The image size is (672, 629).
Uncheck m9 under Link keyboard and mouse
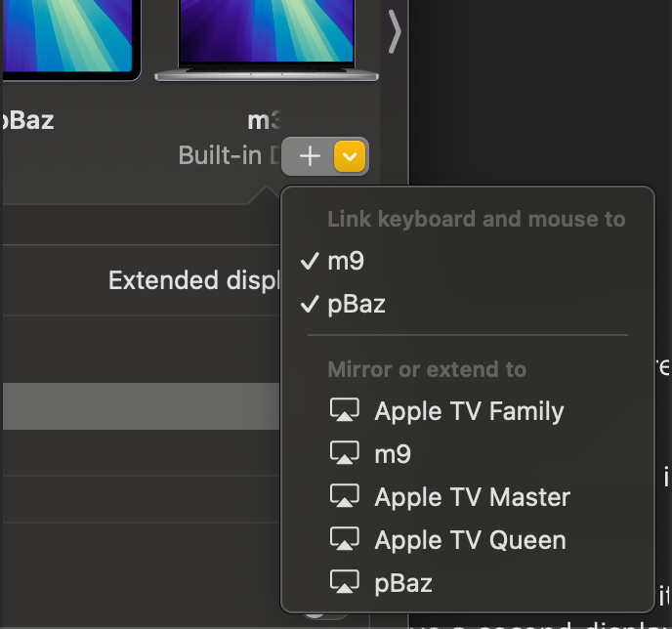point(345,261)
